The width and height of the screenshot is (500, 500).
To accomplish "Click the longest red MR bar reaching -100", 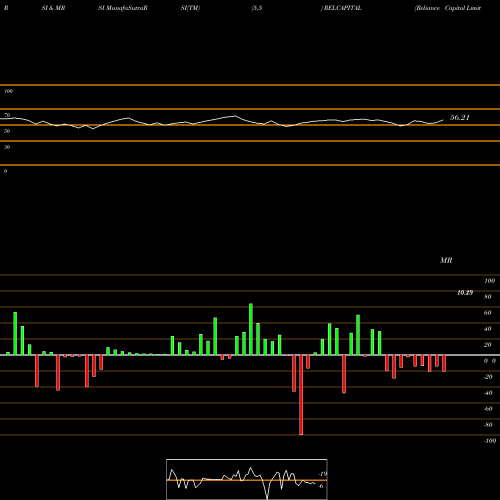I will click(x=301, y=395).
